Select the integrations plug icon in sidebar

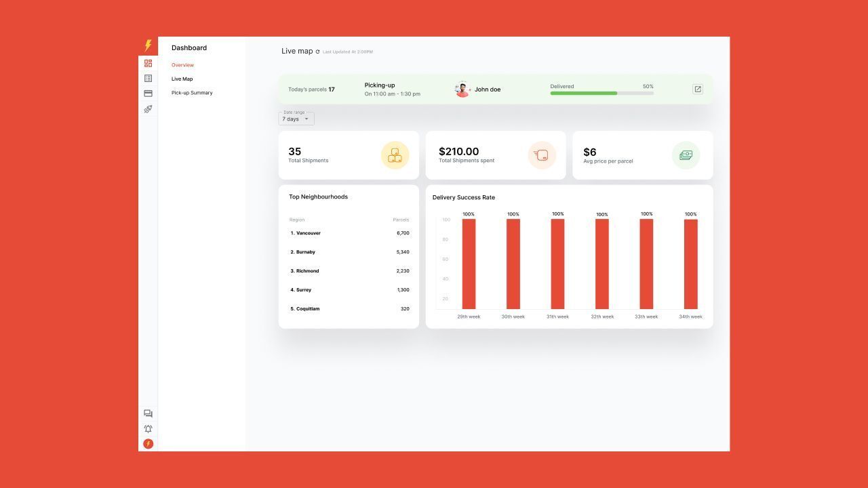148,109
